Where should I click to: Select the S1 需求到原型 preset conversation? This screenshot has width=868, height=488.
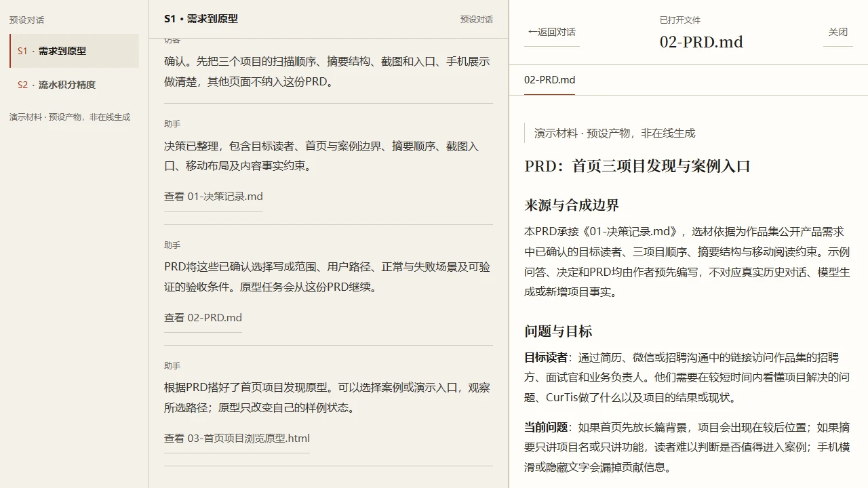click(x=74, y=51)
